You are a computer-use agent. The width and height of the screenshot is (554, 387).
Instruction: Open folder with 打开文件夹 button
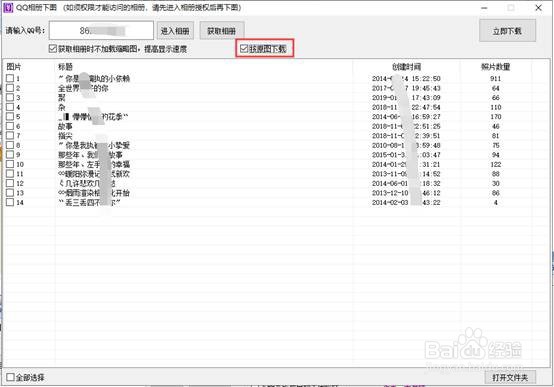510,378
